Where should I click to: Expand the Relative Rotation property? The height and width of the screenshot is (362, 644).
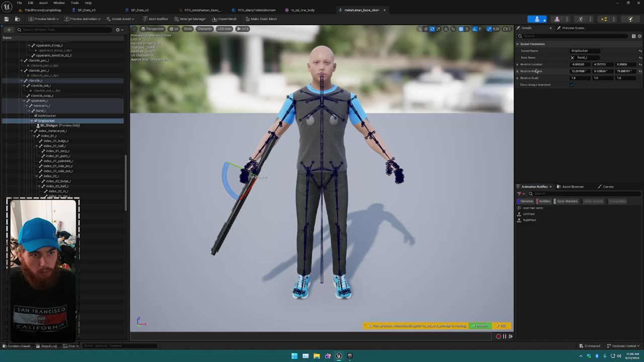click(x=517, y=71)
